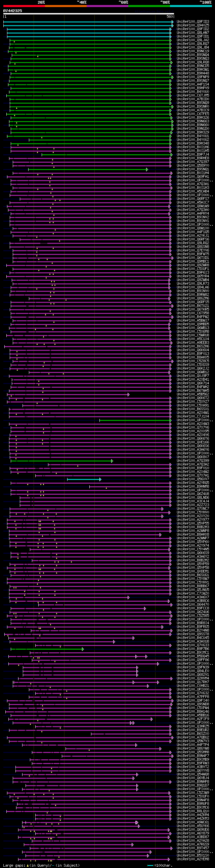The image size is (215, 868).
Task: Click the UniRef100_A4F1S4 label
Action: [x=193, y=85]
